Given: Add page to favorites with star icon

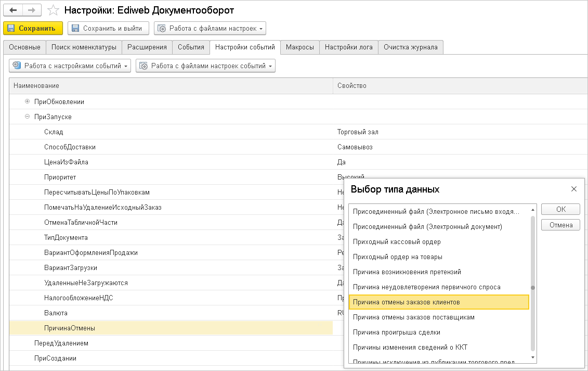Looking at the screenshot, I should pos(53,10).
